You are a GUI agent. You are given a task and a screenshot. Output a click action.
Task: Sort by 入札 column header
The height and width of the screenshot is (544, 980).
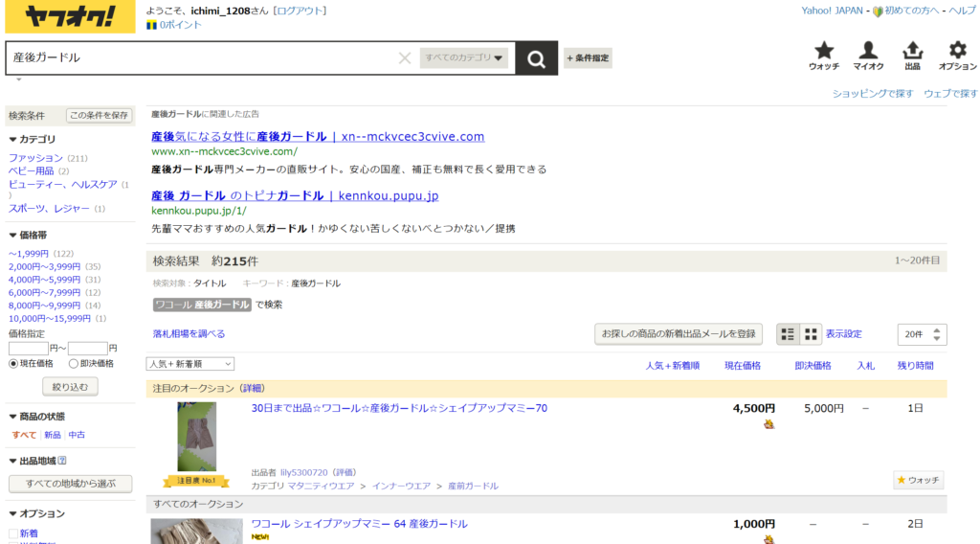click(x=865, y=366)
